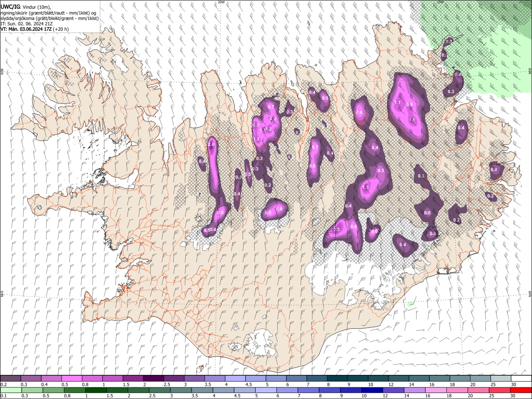Click the '12' label under the upper scale
This screenshot has width=532, height=399.
391,384
